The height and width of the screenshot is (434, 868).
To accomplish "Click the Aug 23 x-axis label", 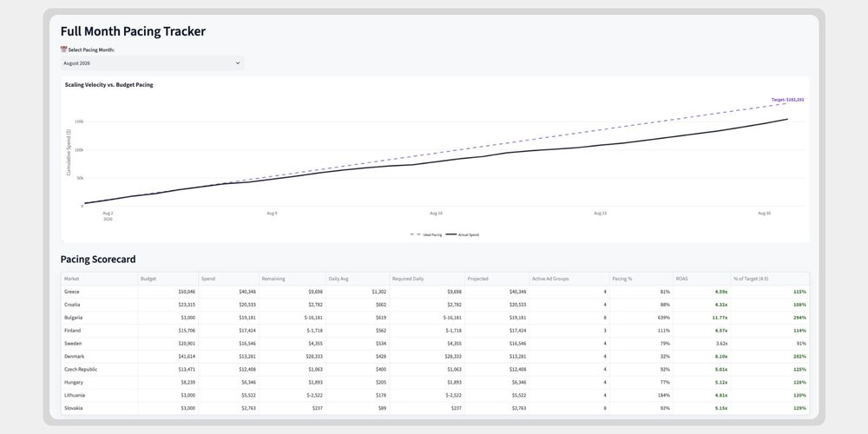I will [x=600, y=214].
